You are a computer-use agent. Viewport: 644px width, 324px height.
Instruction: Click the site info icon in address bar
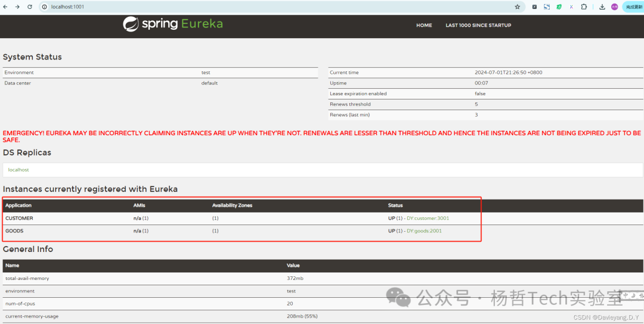45,7
